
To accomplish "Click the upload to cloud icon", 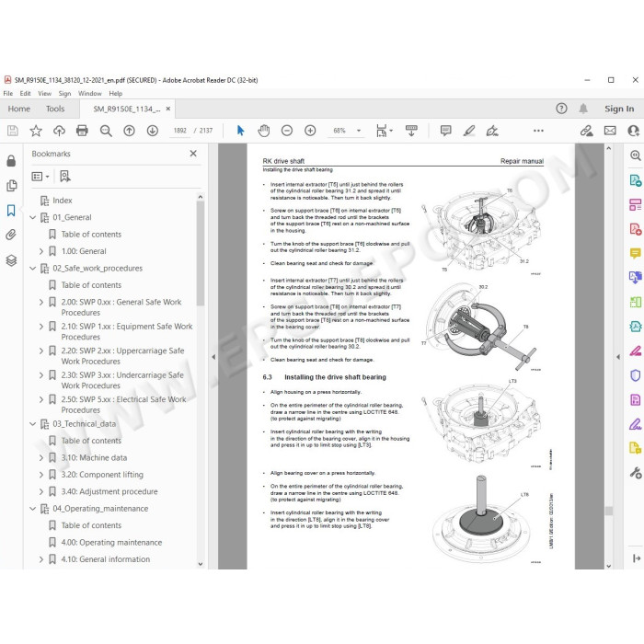I will coord(59,131).
